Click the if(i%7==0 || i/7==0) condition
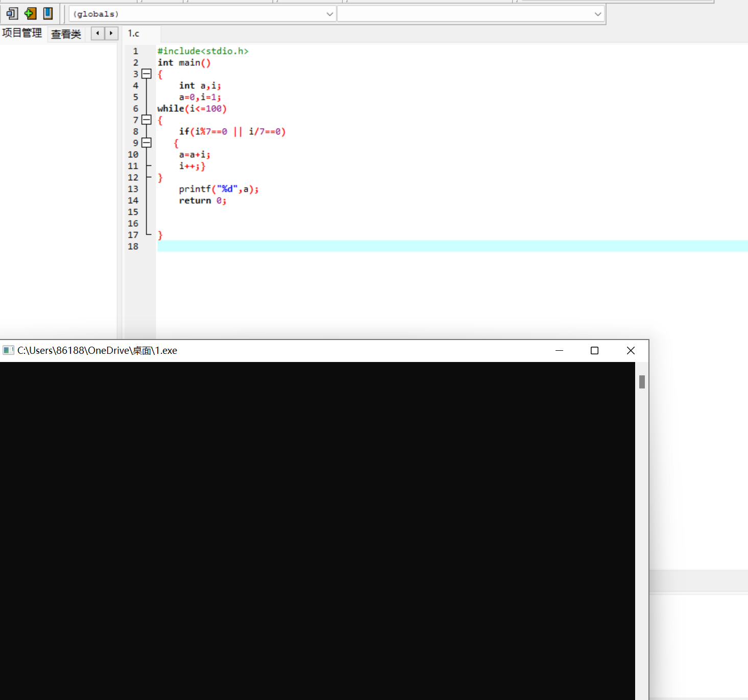Screen dimensions: 748x700 click(232, 132)
